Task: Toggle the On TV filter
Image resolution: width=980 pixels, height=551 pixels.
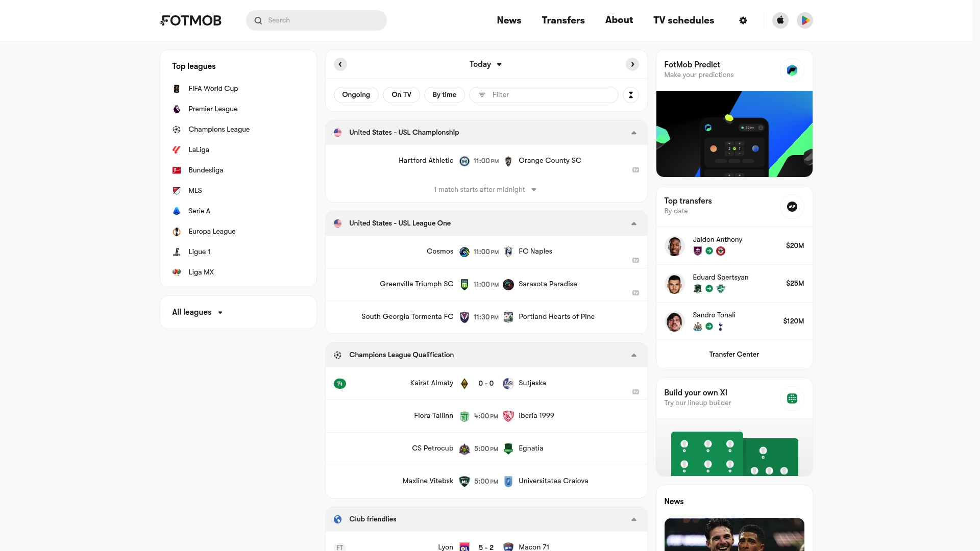Action: click(401, 95)
